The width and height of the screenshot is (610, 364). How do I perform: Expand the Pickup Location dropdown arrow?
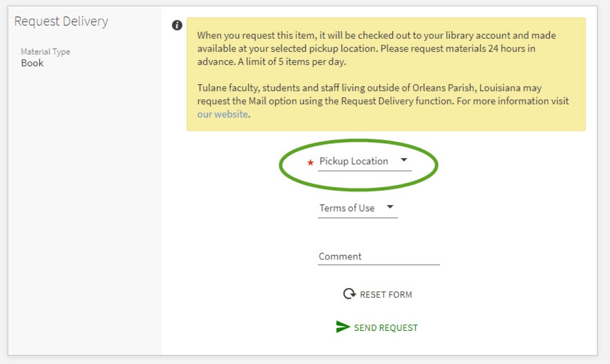click(404, 160)
